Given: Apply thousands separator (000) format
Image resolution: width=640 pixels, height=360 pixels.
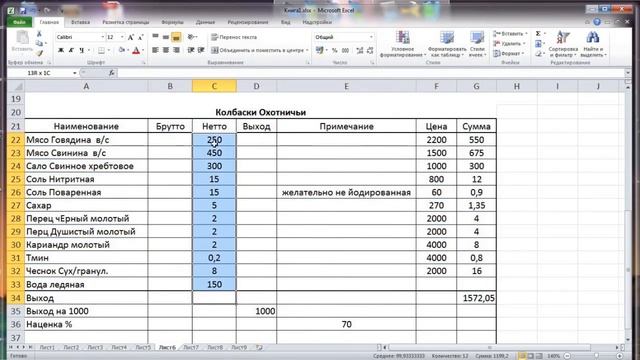Looking at the screenshot, I should click(345, 50).
